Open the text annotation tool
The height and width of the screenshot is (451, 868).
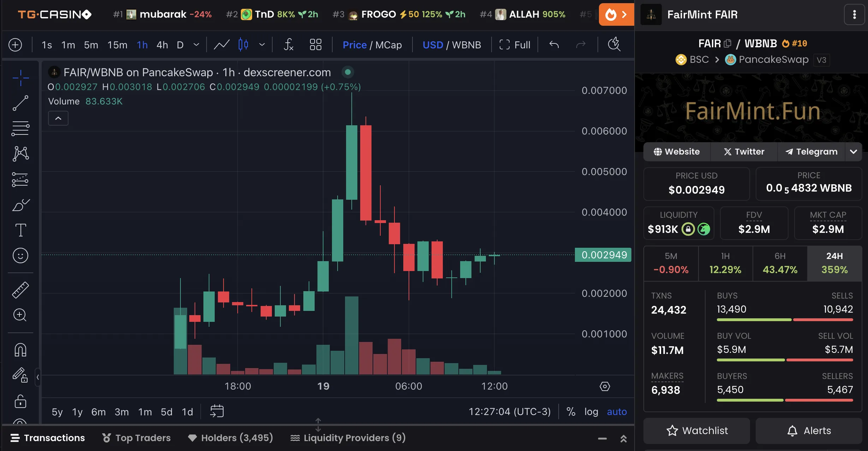pos(20,230)
